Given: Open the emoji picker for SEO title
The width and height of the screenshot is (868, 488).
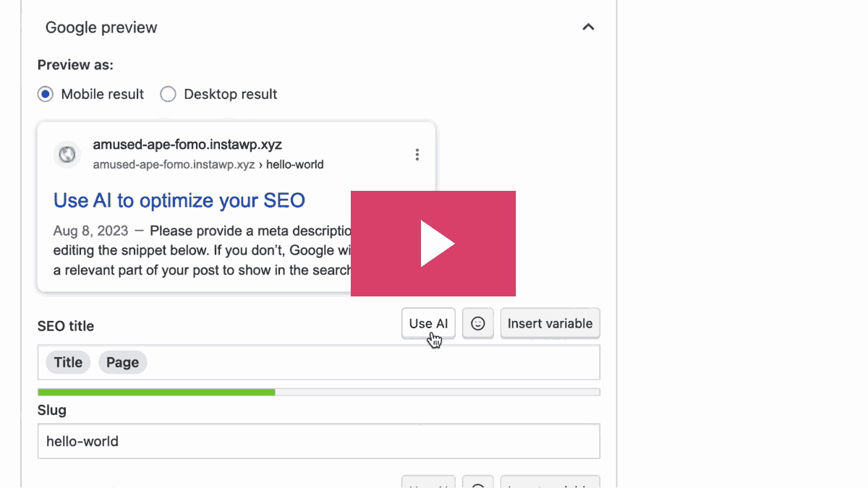Looking at the screenshot, I should [x=477, y=324].
